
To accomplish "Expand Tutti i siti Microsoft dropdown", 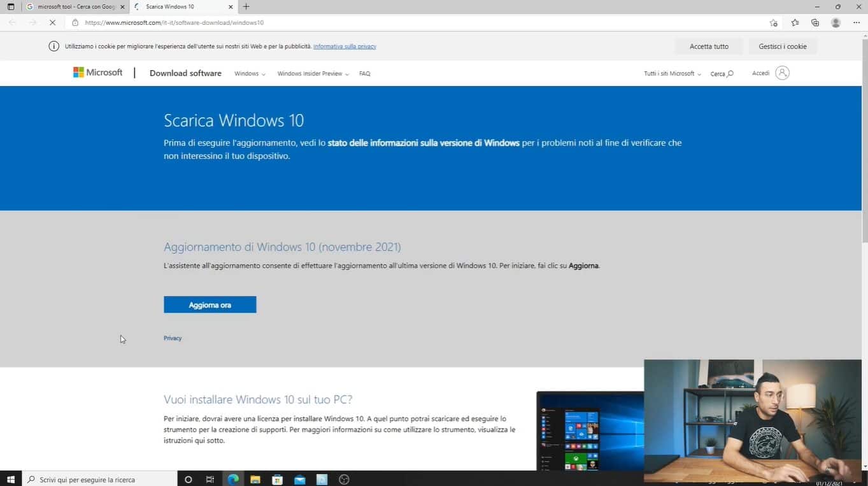I will pos(672,73).
